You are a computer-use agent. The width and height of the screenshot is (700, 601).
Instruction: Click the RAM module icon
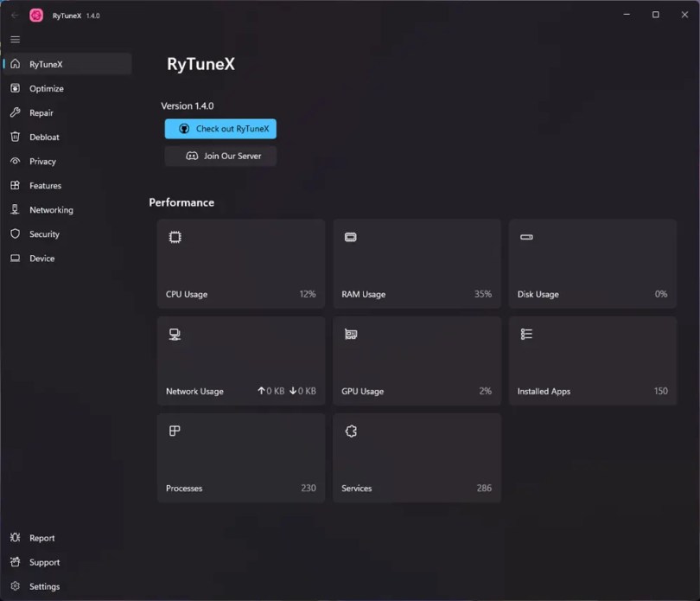(351, 237)
